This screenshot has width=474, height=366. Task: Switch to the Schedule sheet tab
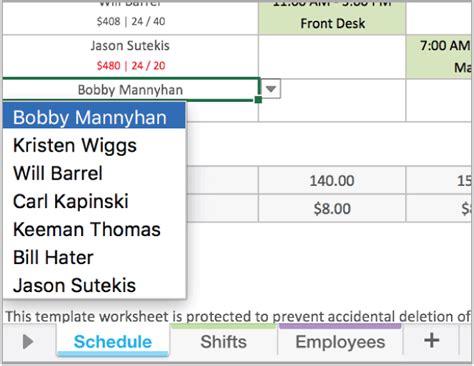[113, 342]
